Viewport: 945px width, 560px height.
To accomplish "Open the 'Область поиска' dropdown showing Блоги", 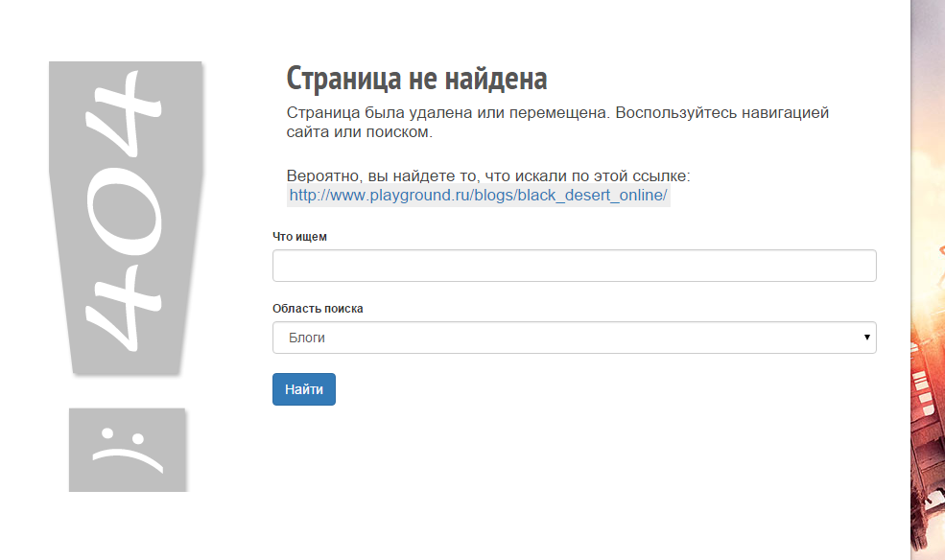I will pos(575,338).
